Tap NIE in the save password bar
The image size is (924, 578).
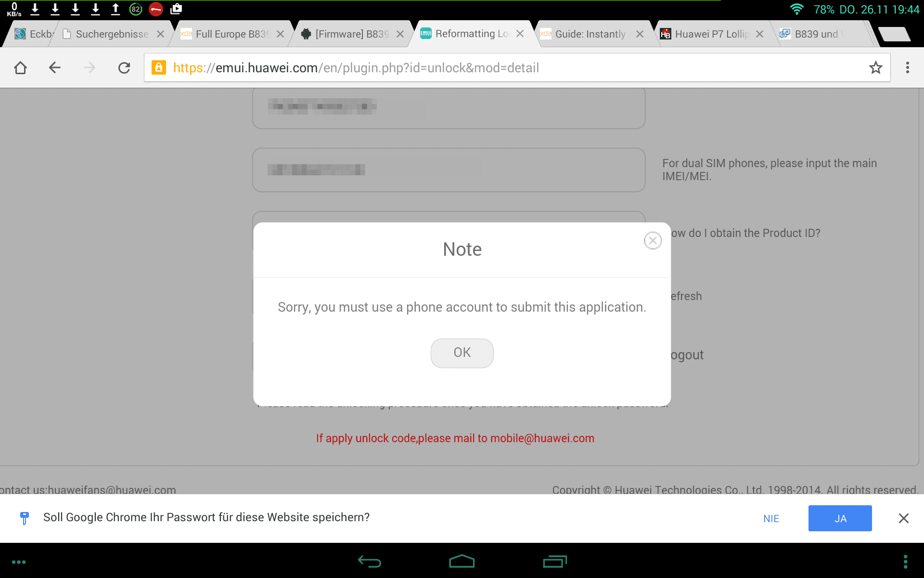coord(771,519)
